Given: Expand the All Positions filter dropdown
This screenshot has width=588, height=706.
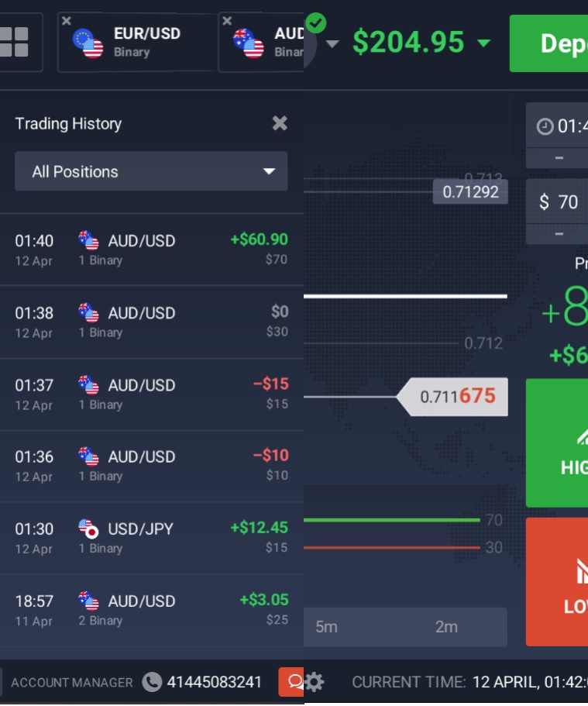Looking at the screenshot, I should 151,171.
